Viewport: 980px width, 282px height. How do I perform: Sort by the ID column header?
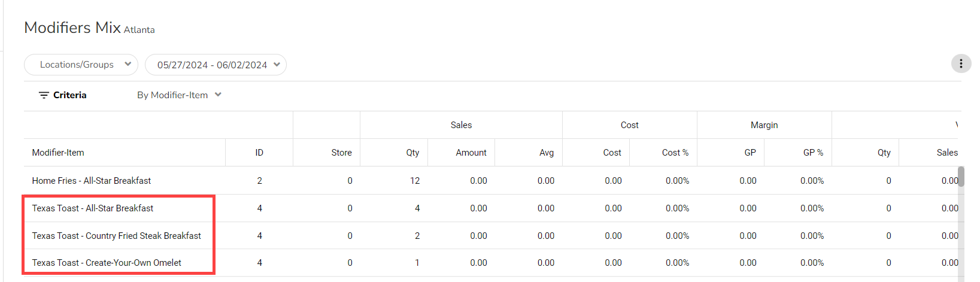(259, 153)
